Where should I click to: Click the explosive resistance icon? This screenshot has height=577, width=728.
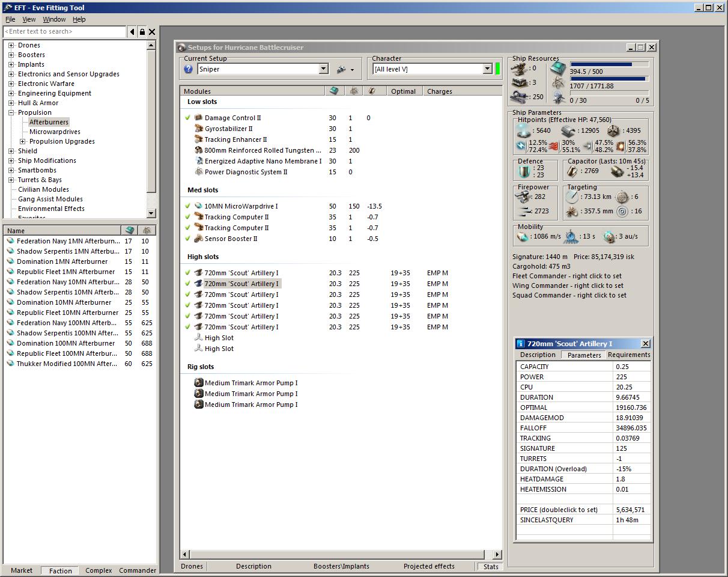click(620, 146)
